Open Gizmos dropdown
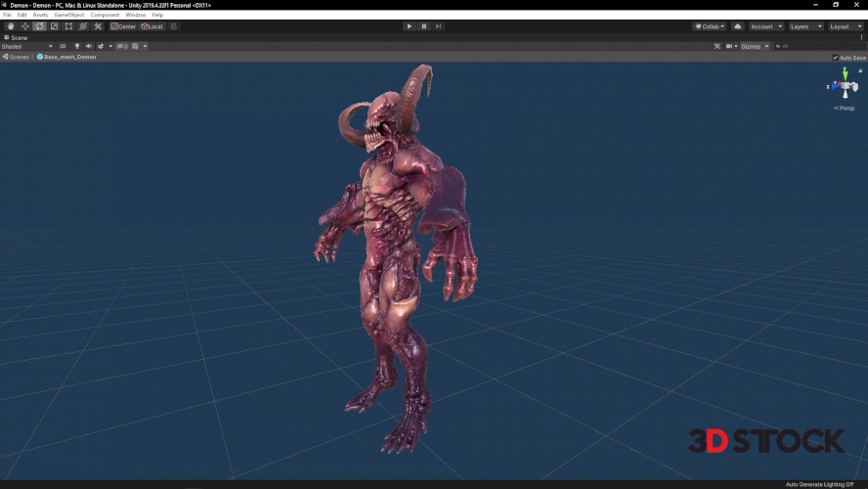 [755, 46]
